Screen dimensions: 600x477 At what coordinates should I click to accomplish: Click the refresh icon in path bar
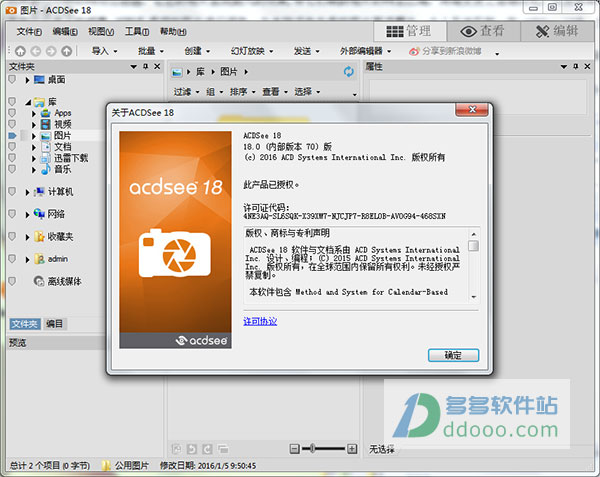click(x=348, y=72)
